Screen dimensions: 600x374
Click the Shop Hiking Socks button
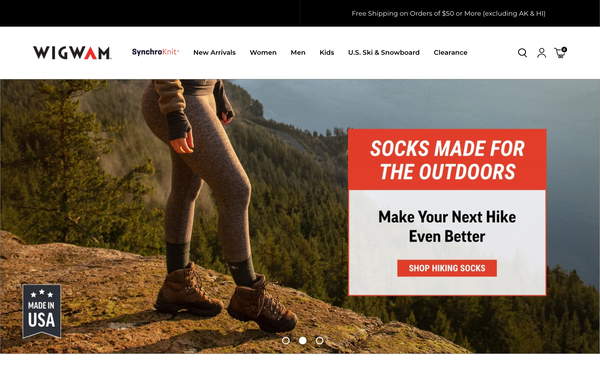[x=447, y=268]
